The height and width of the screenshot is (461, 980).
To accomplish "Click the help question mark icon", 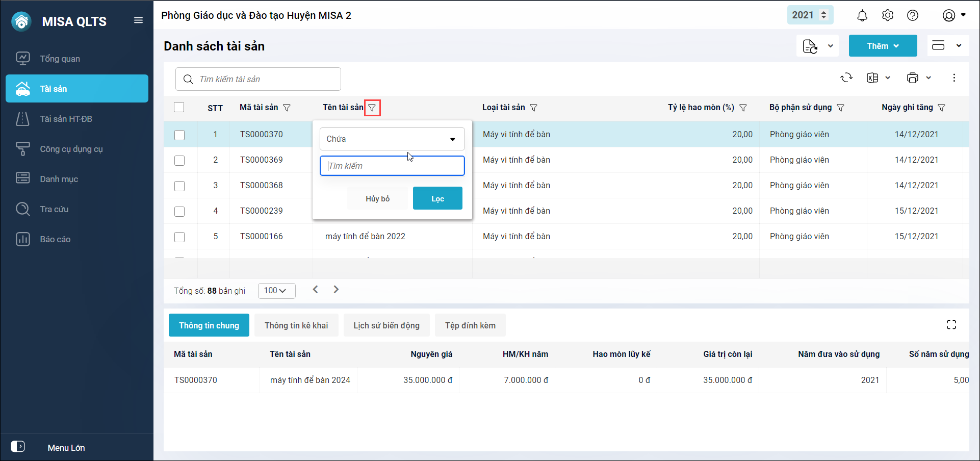I will point(913,15).
